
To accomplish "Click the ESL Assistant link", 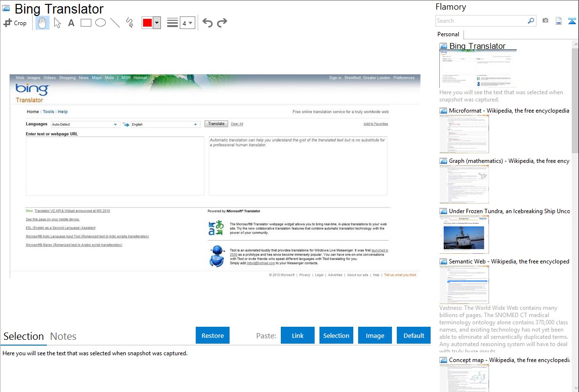I will (60, 228).
